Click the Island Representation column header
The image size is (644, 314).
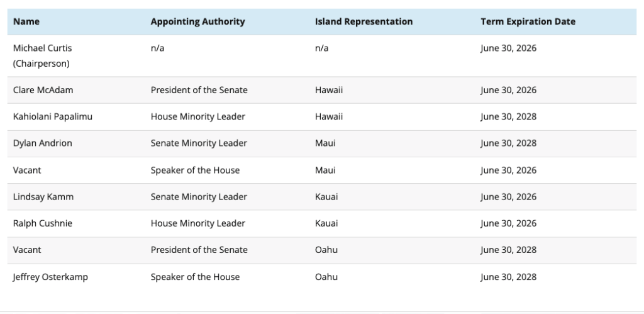tap(364, 21)
